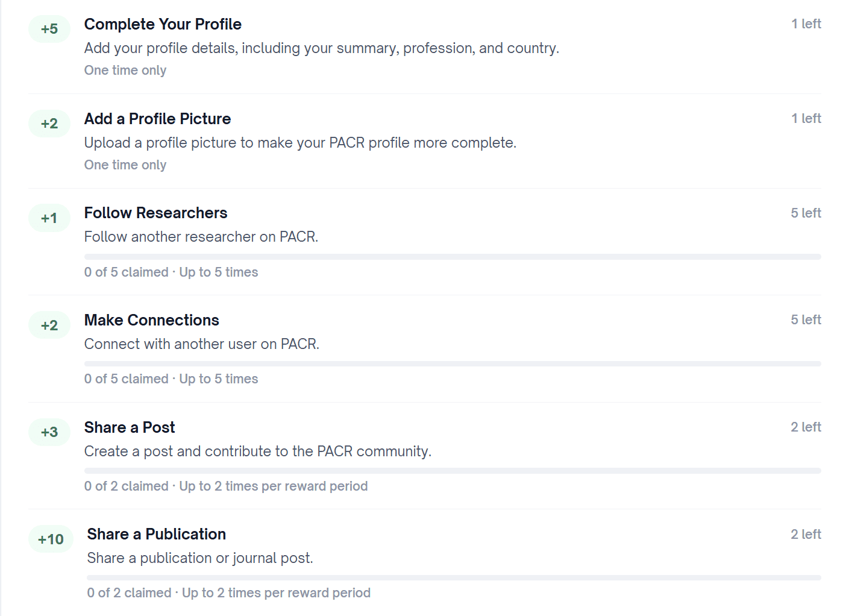Open the Share a Publication item
Screen dimensions: 846x616
pos(156,534)
